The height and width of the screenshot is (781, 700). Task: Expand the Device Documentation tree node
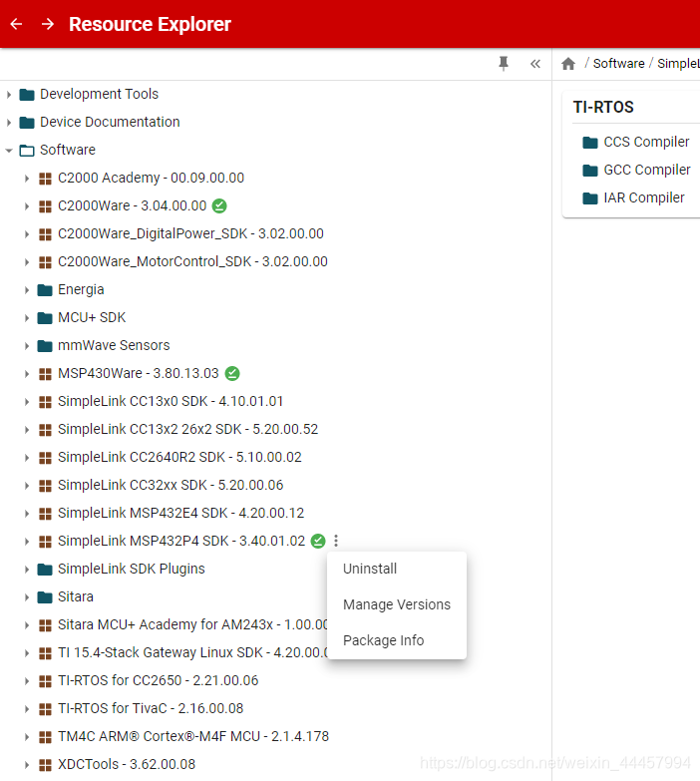point(8,122)
